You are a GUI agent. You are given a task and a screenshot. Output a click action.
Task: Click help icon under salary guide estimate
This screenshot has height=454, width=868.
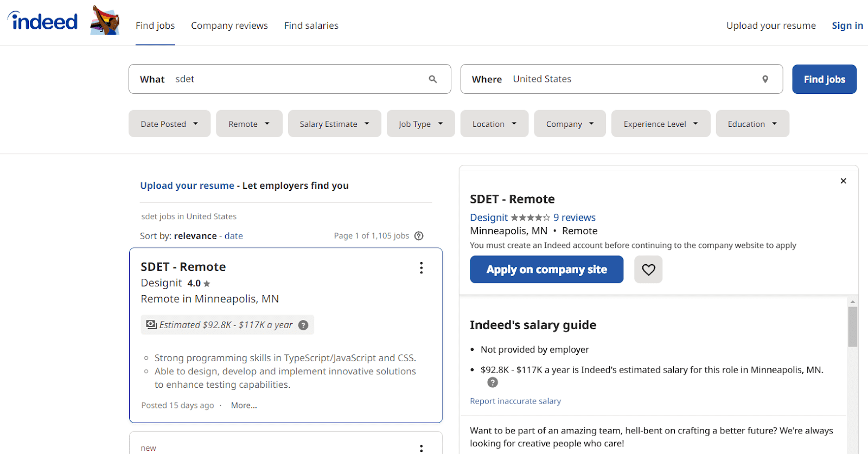pos(493,382)
